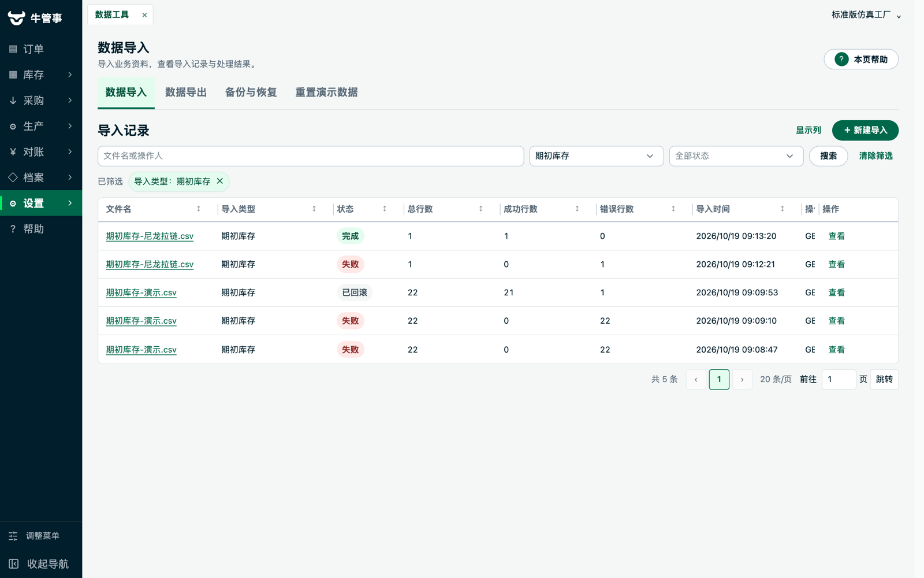Open the 订单 sidebar menu
Image resolution: width=924 pixels, height=578 pixels.
point(41,49)
